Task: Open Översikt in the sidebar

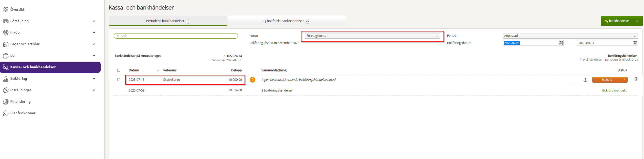Action: click(17, 9)
